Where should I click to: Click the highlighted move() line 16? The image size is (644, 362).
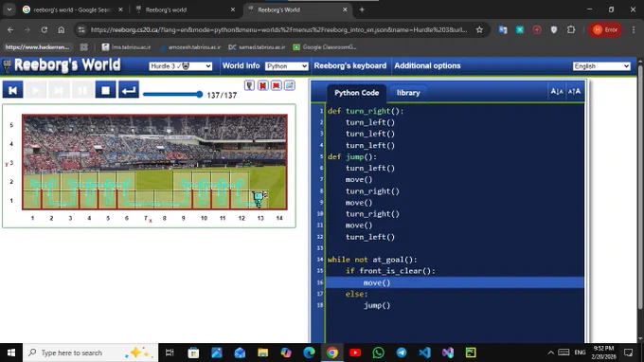tap(455, 282)
